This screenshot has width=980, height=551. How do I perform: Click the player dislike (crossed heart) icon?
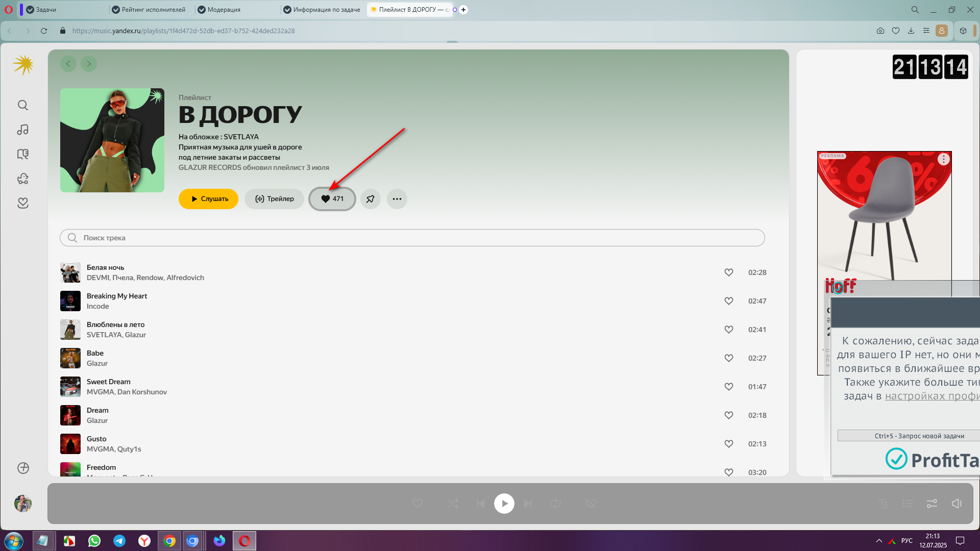click(x=591, y=504)
